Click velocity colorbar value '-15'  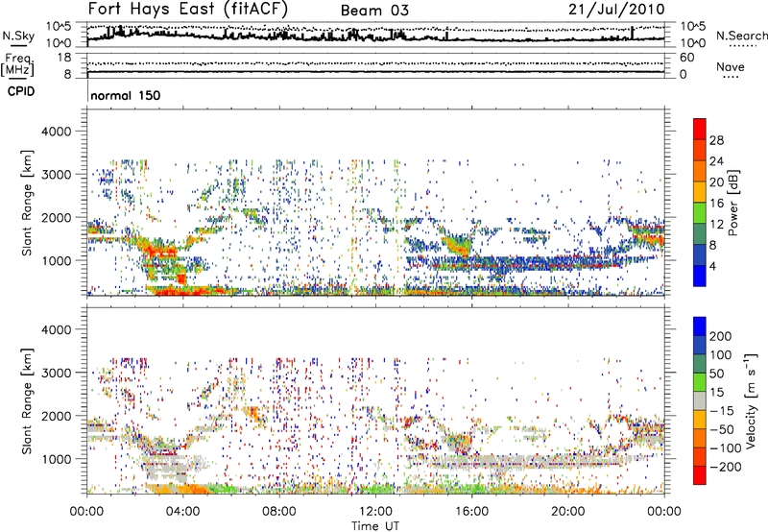[x=722, y=410]
